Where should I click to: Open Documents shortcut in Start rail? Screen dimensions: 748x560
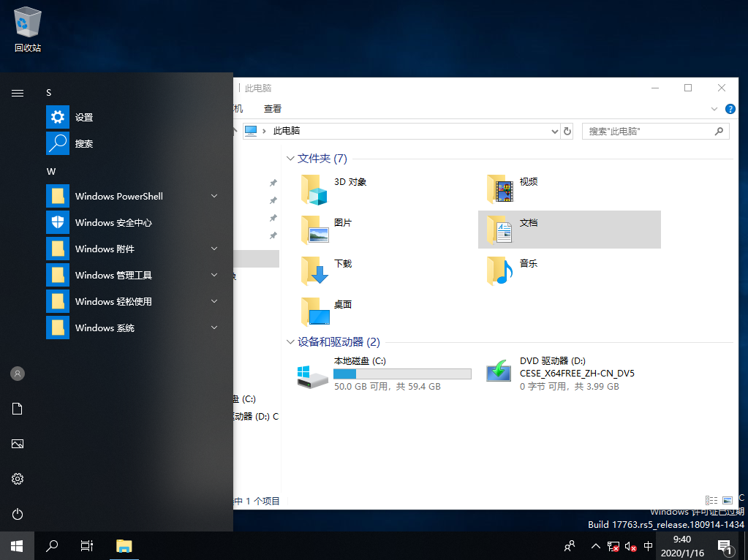point(17,409)
